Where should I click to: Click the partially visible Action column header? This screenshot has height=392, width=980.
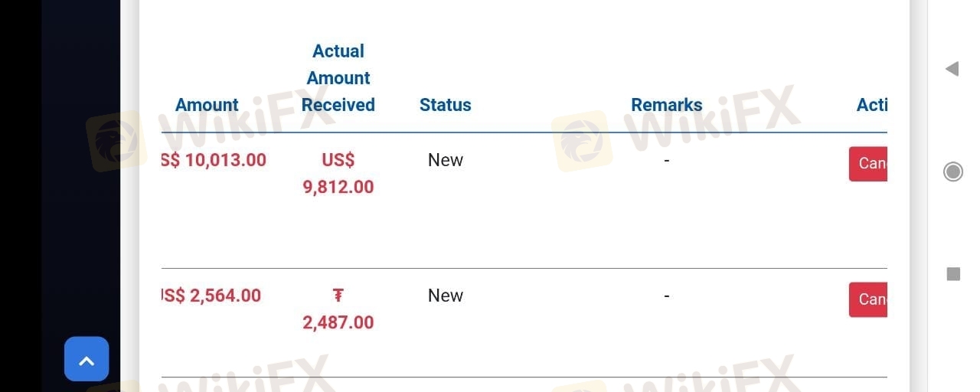(x=872, y=105)
